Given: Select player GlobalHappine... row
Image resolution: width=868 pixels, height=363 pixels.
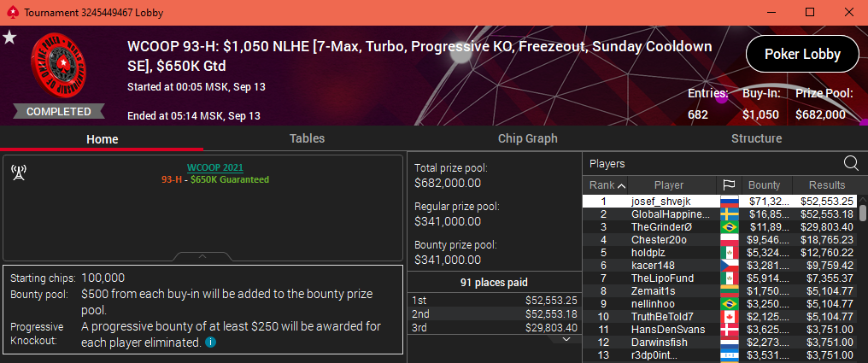Looking at the screenshot, I should [719, 214].
